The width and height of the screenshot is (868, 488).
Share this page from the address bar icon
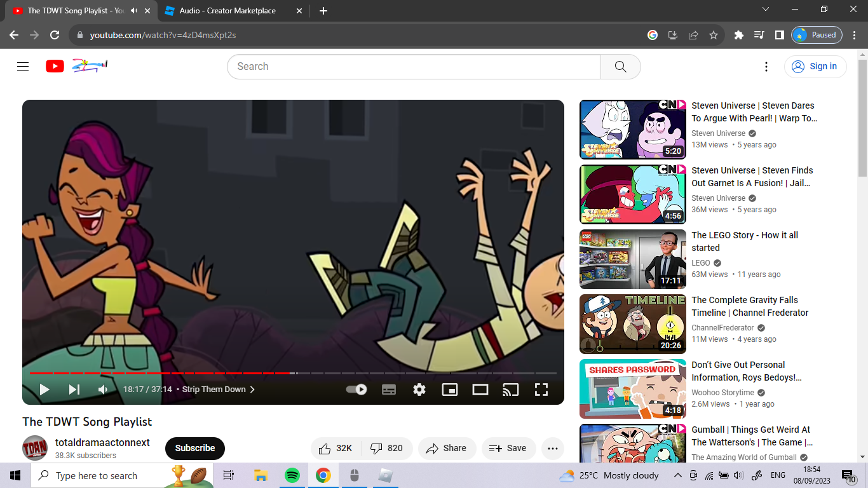click(693, 35)
